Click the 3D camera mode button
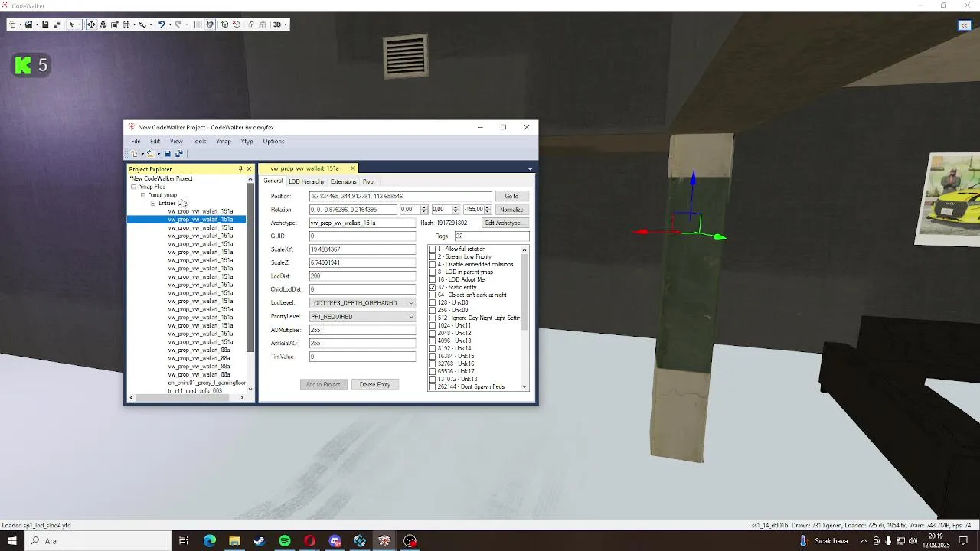This screenshot has height=551, width=980. pyautogui.click(x=277, y=24)
